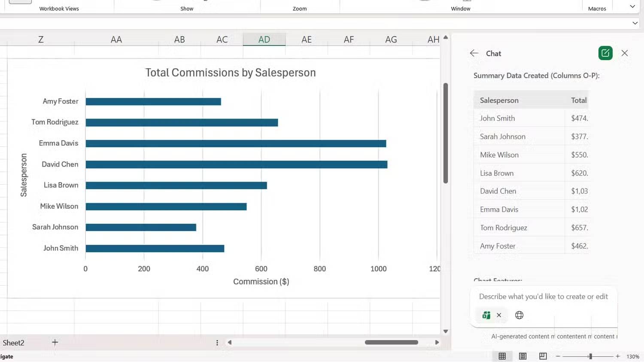This screenshot has height=362, width=644.
Task: Close the Chat panel with the X
Action: point(625,53)
